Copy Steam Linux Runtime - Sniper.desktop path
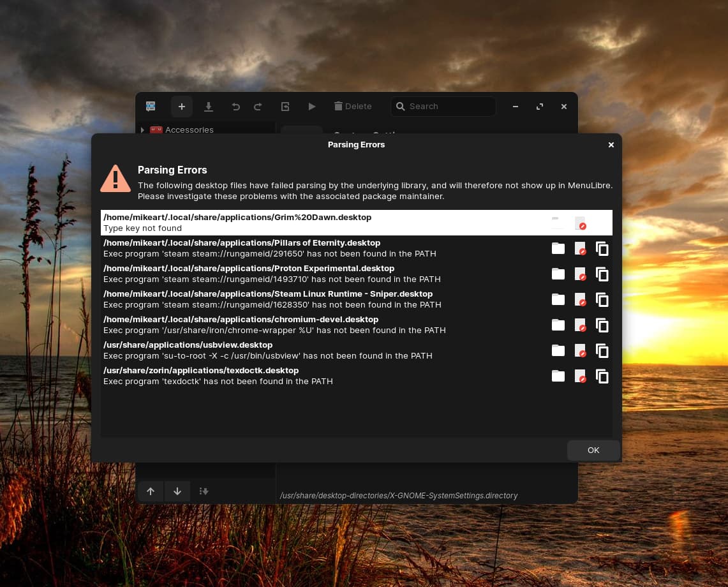Screen dimensions: 728x587 [602, 299]
